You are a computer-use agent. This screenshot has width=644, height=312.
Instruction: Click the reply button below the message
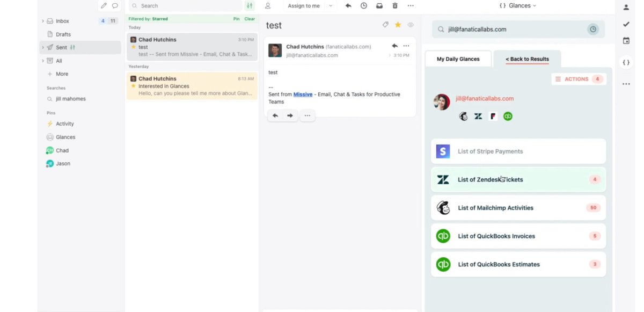275,115
